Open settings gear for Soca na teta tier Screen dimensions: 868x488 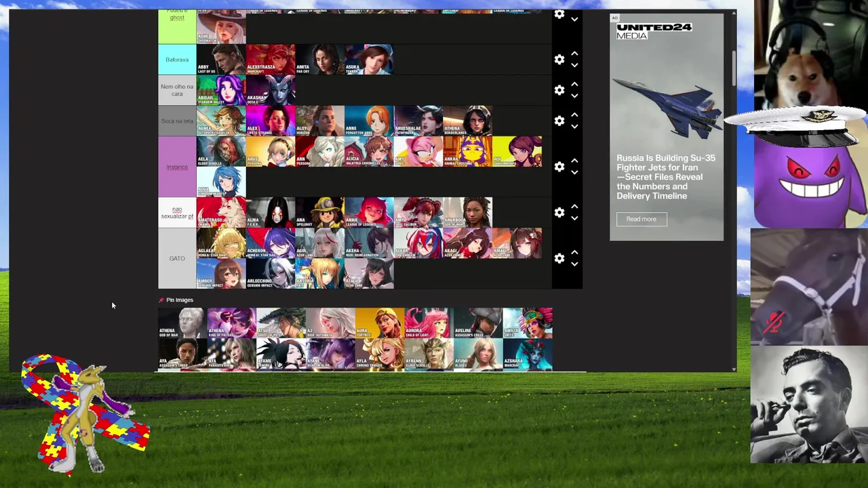tap(559, 121)
